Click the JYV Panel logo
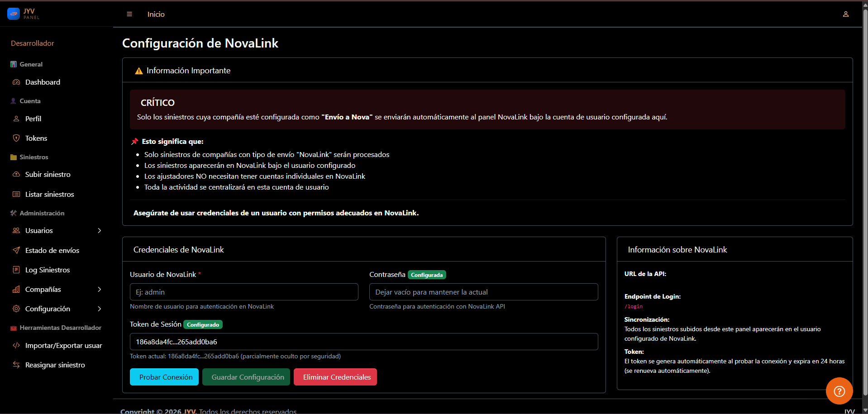The image size is (868, 414). [24, 14]
